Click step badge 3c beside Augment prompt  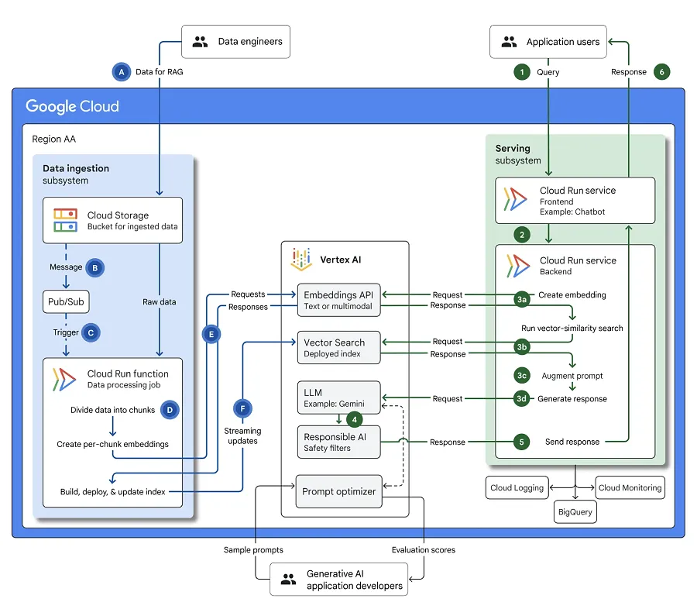(x=522, y=375)
